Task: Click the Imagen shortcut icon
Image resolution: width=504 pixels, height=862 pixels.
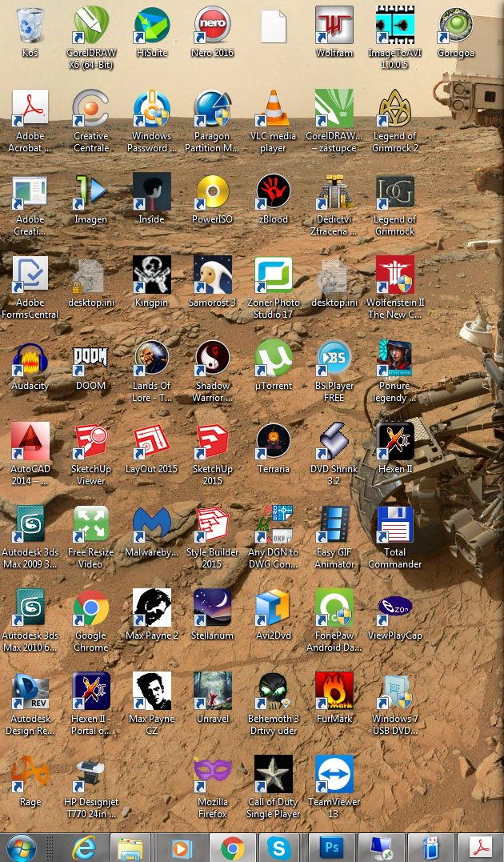Action: coord(90,191)
